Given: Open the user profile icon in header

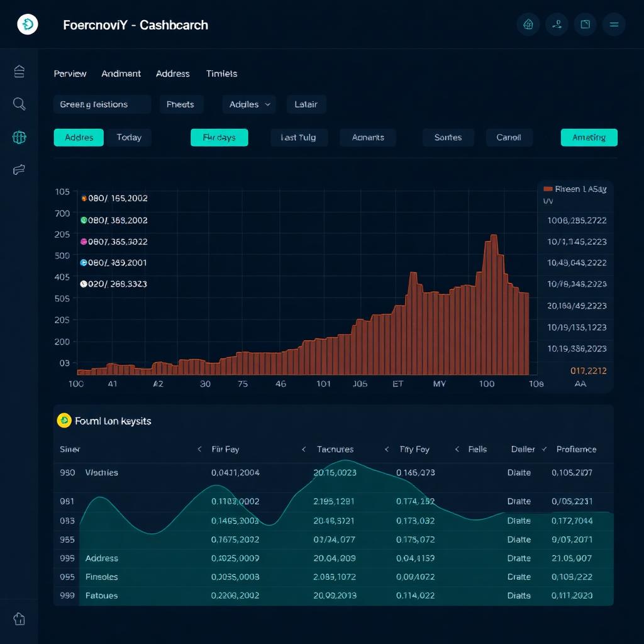Looking at the screenshot, I should (x=557, y=25).
